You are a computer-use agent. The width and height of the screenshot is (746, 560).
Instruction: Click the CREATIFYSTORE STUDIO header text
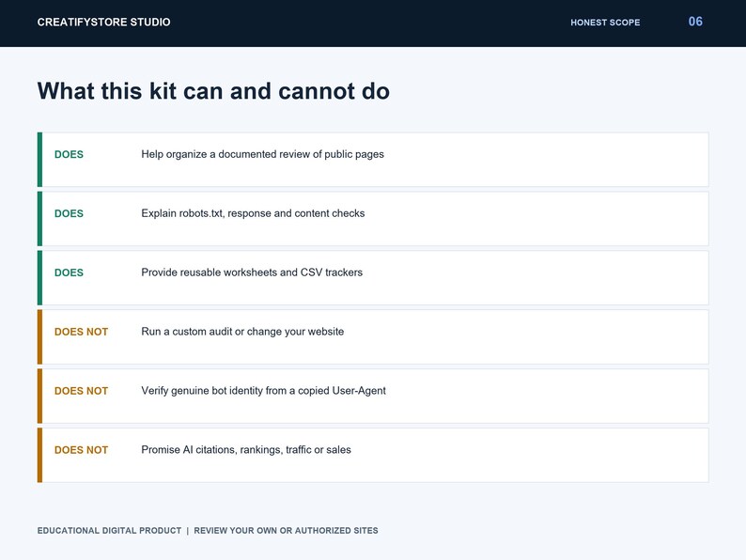103,22
